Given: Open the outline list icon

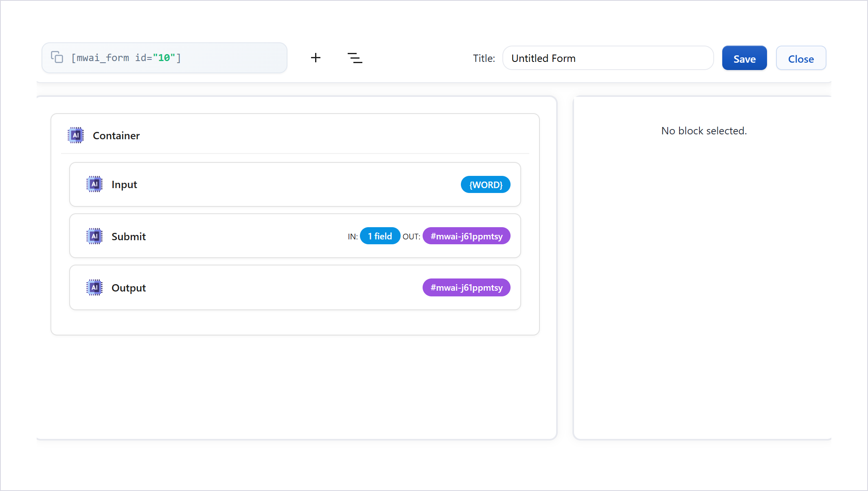Looking at the screenshot, I should [355, 58].
